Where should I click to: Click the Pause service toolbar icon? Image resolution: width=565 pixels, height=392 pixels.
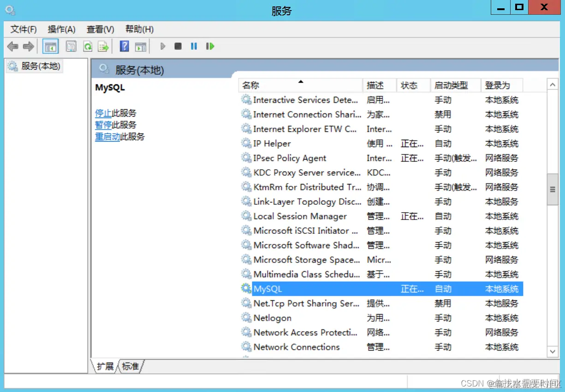(194, 46)
